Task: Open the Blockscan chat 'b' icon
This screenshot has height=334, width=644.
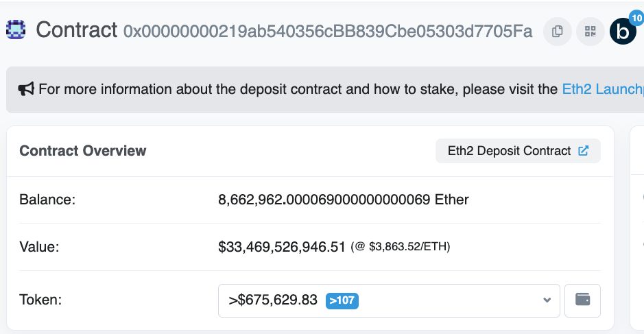Action: pyautogui.click(x=623, y=32)
